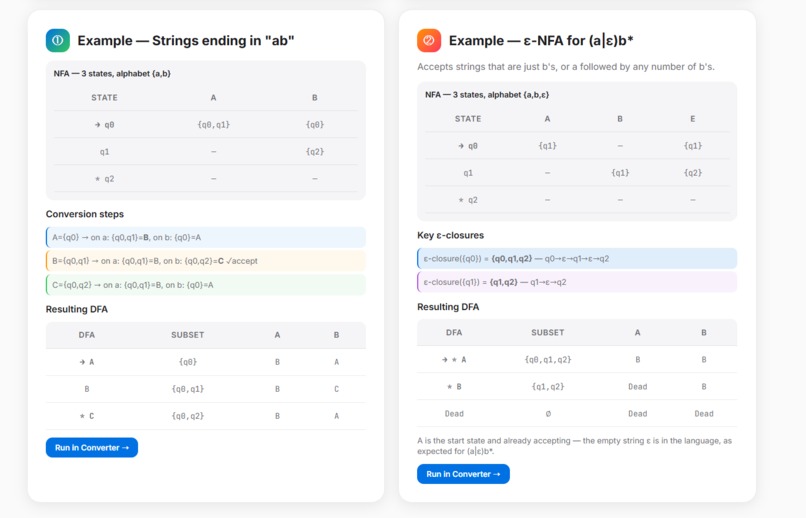This screenshot has height=518, width=806.
Task: Select the "Key ε-closures" heading
Action: pyautogui.click(x=450, y=235)
